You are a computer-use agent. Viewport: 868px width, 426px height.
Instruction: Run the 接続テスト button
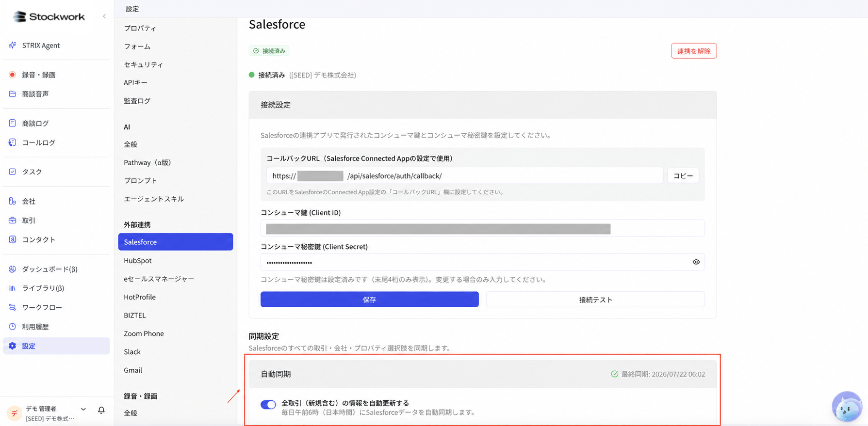595,300
